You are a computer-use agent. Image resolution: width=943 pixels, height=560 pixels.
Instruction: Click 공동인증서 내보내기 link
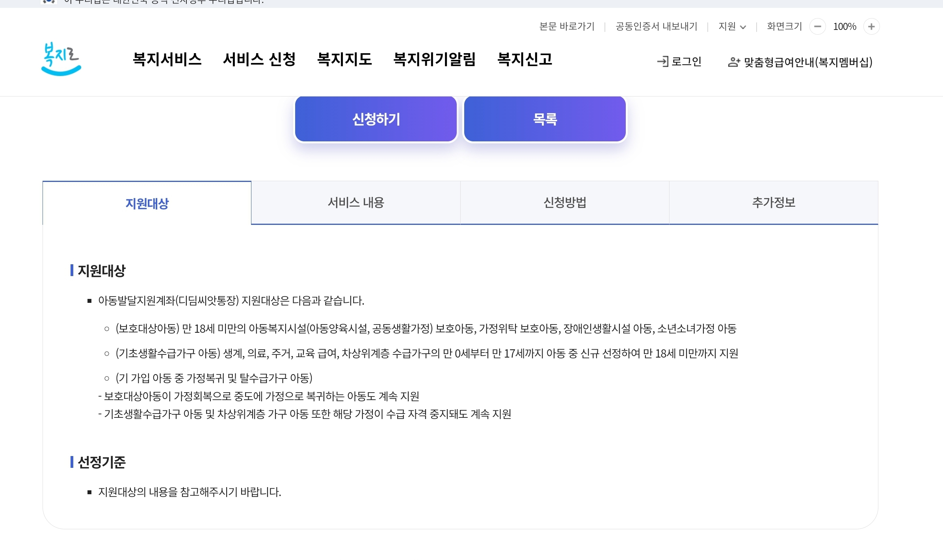pyautogui.click(x=657, y=26)
